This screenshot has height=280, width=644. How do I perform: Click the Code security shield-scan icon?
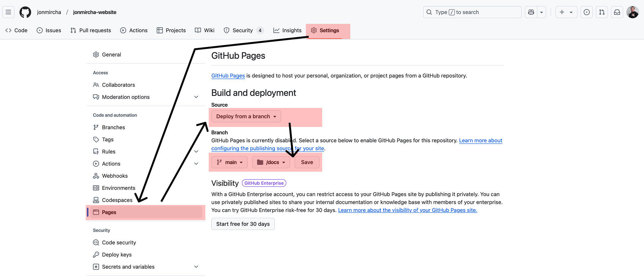[96, 242]
